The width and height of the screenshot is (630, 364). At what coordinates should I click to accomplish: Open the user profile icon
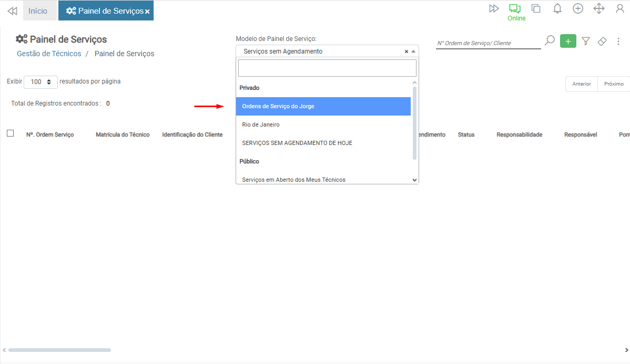tap(620, 8)
